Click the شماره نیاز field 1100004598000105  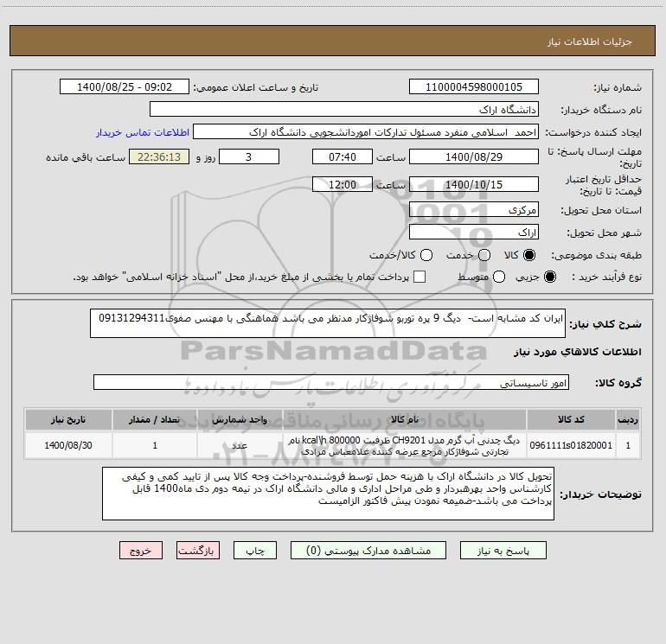(474, 87)
